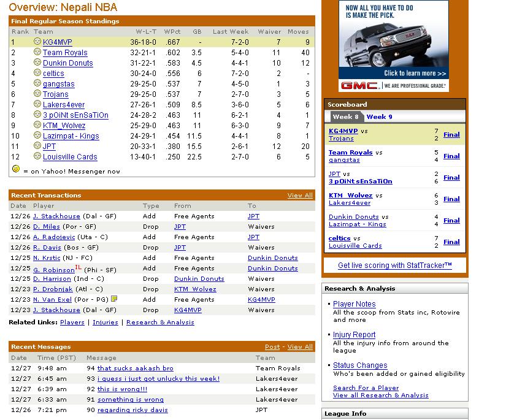This screenshot has height=420, width=506.
Task: Open the 'this is wrong!!!' message
Action: click(122, 389)
